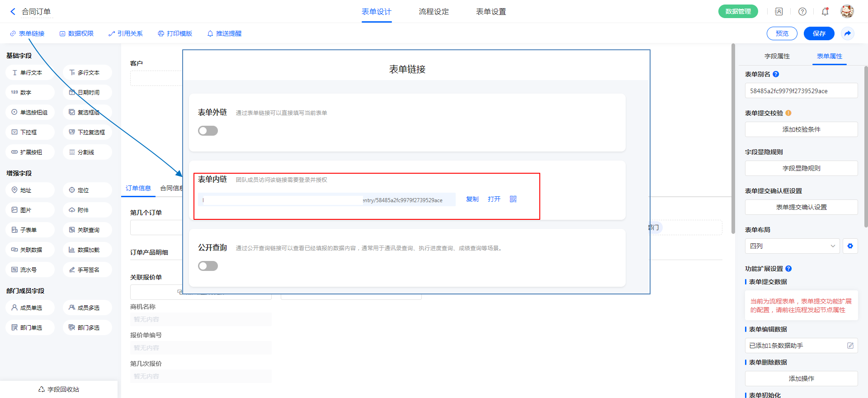Expand the 表单布局 四列 dropdown
Viewport: 868px width, 398px height.
(x=792, y=246)
